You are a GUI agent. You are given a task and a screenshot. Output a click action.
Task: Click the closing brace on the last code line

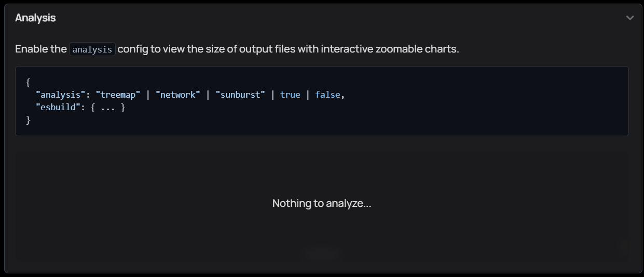click(x=28, y=120)
